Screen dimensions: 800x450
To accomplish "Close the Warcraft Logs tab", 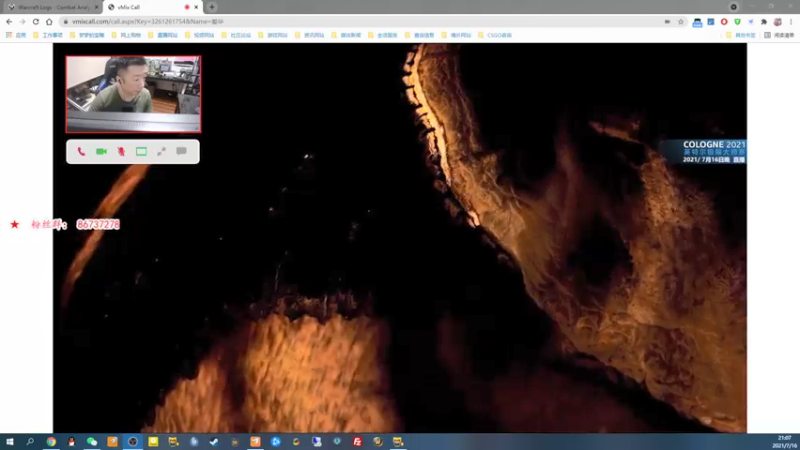I will [x=96, y=7].
